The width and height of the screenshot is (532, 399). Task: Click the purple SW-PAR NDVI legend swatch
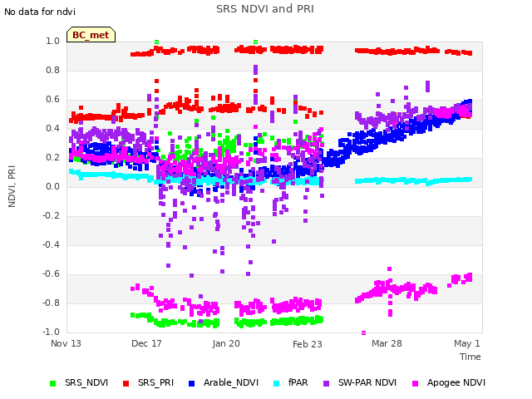point(326,383)
